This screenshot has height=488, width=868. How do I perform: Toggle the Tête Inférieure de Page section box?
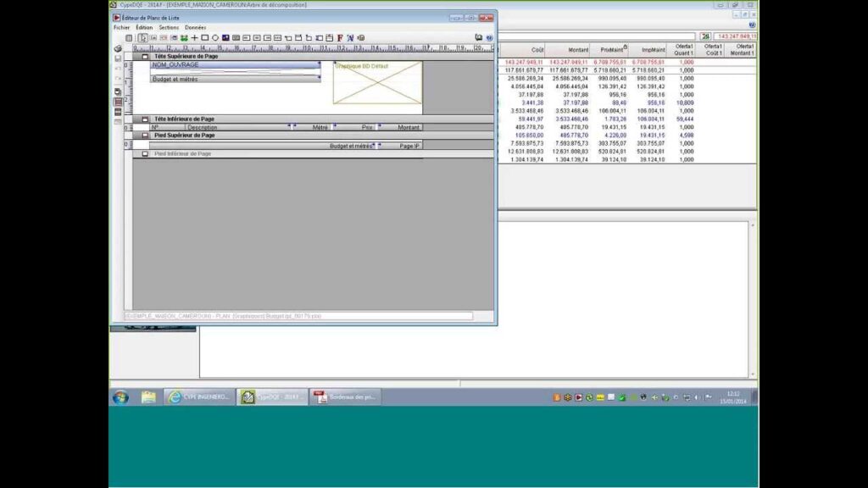click(145, 119)
